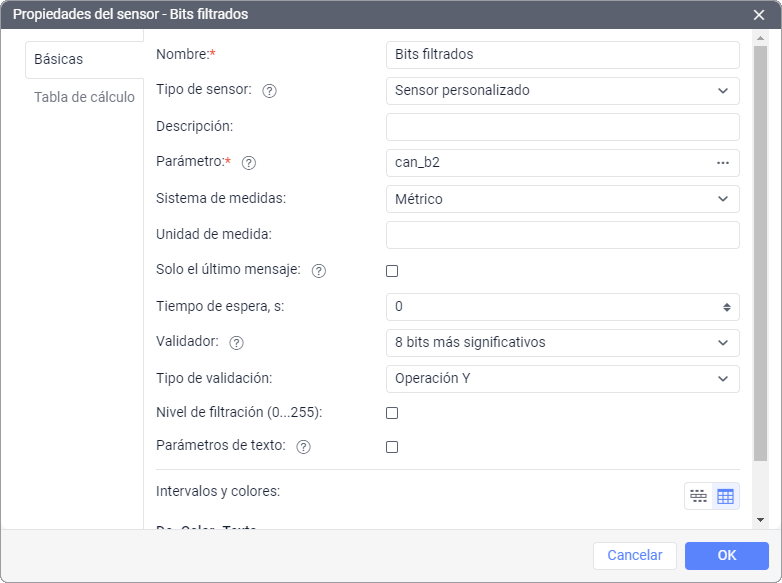Switch intervals to table view icon
This screenshot has height=583, width=782.
pos(725,496)
